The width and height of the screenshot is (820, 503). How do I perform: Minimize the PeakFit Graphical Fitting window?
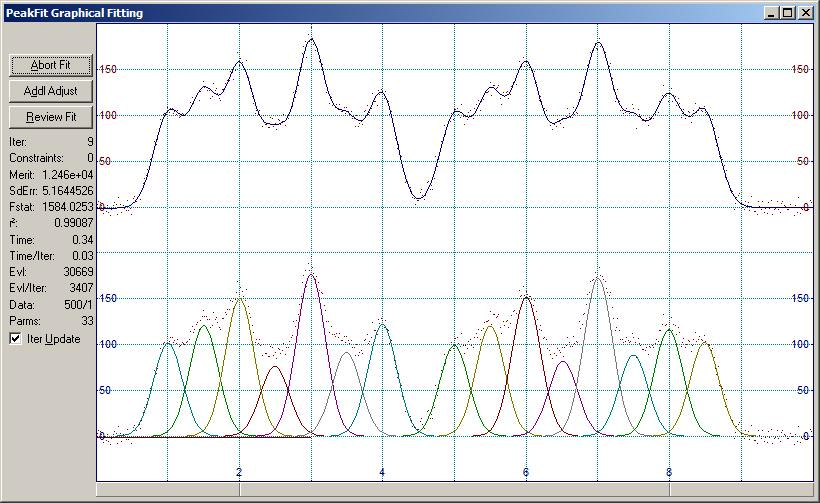click(771, 13)
